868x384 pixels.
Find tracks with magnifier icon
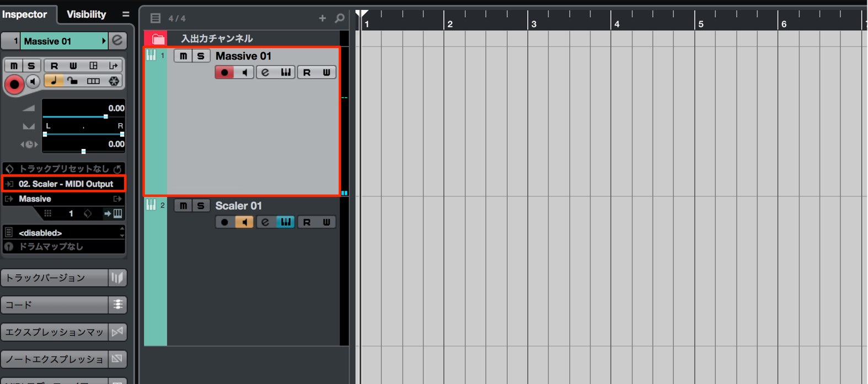click(340, 18)
